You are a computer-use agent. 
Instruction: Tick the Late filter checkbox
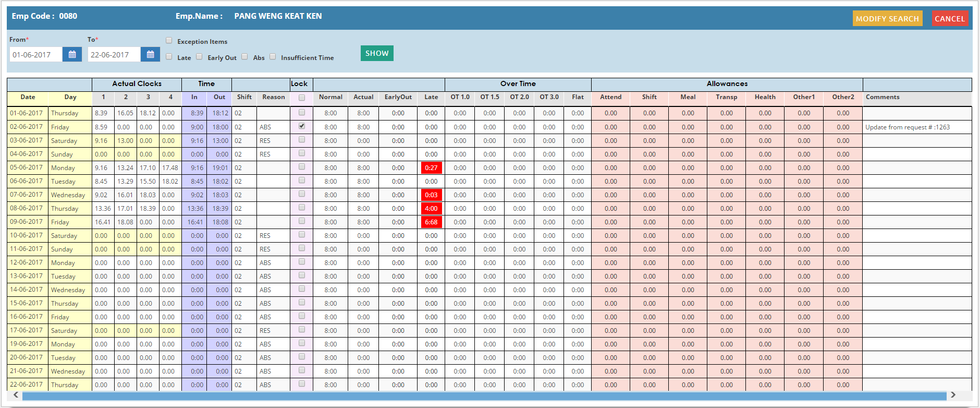tap(169, 57)
